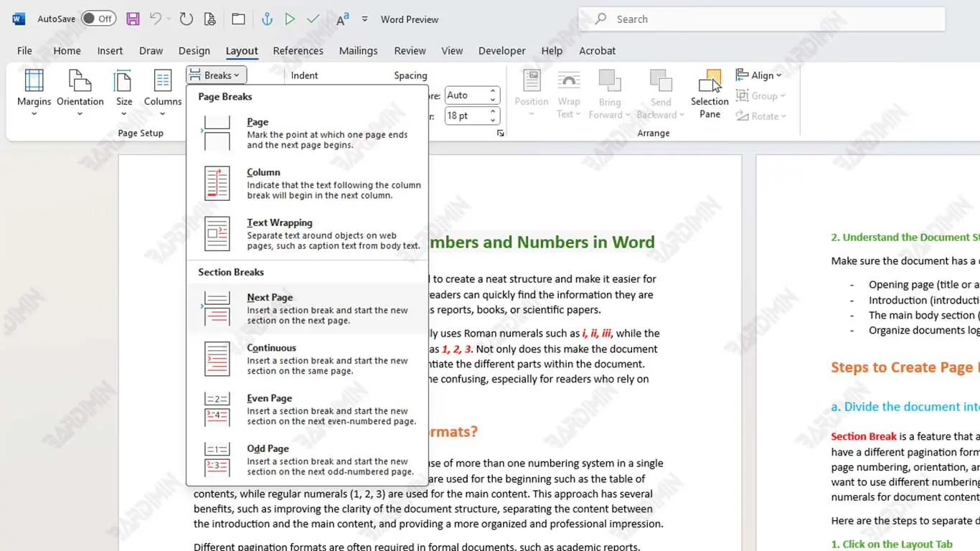
Task: Open the Developer tab
Action: (x=501, y=51)
